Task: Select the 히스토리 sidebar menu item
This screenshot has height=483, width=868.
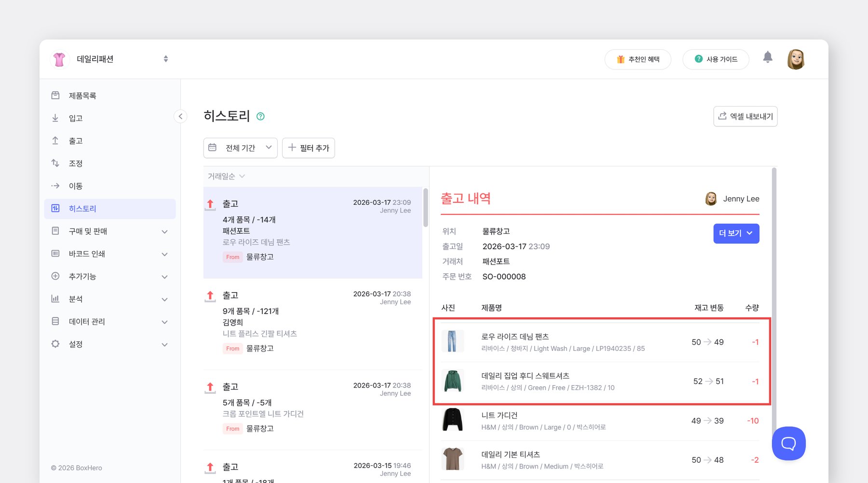Action: click(109, 208)
